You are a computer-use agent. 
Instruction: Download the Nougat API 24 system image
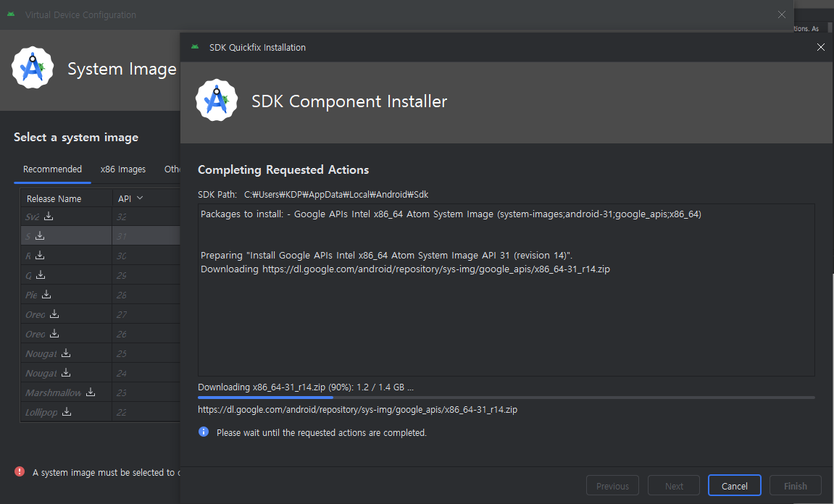66,373
